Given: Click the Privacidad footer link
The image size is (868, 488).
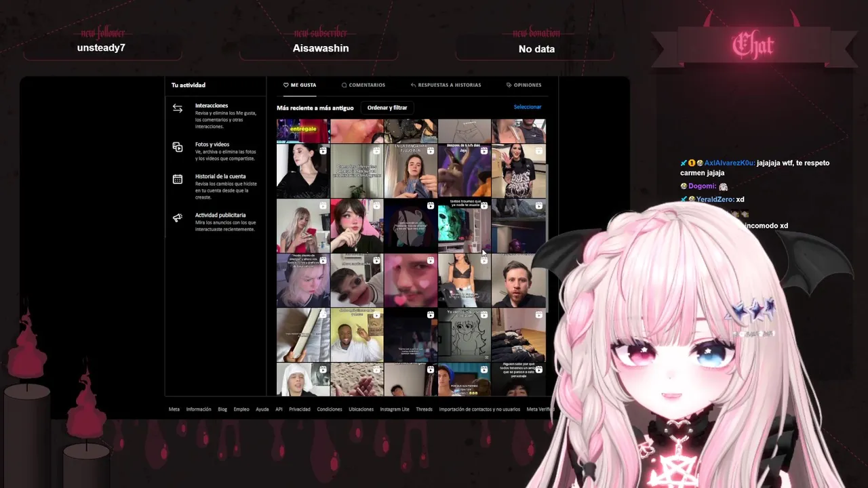Looking at the screenshot, I should pos(300,409).
